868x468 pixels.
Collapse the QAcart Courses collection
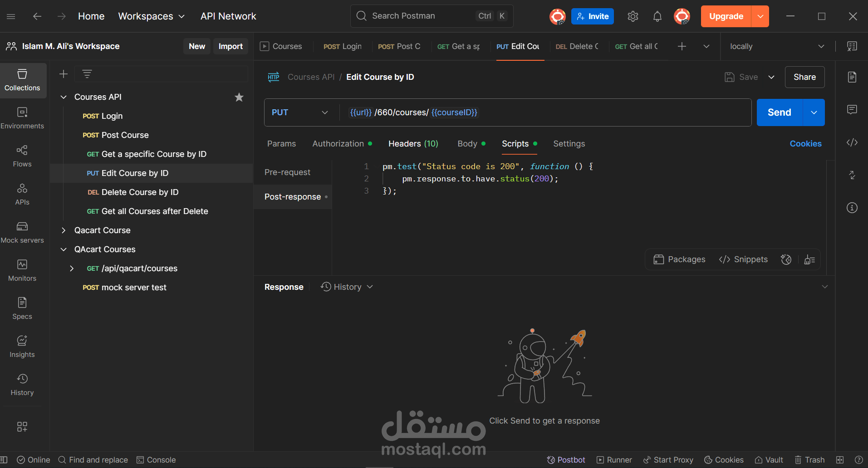point(64,249)
